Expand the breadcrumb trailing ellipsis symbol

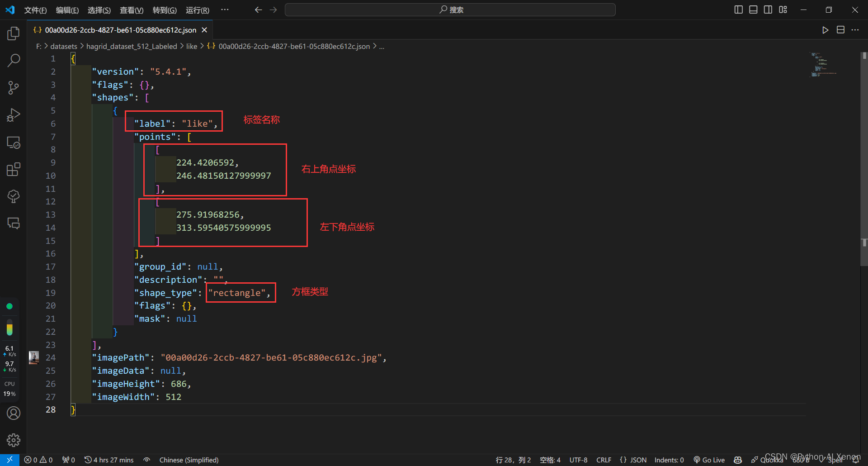[x=382, y=46]
